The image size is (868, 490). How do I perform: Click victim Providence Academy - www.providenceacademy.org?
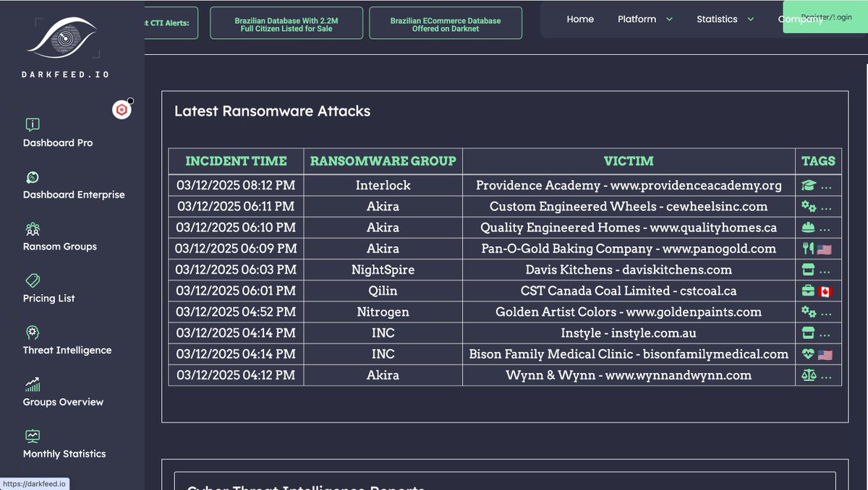tap(629, 186)
